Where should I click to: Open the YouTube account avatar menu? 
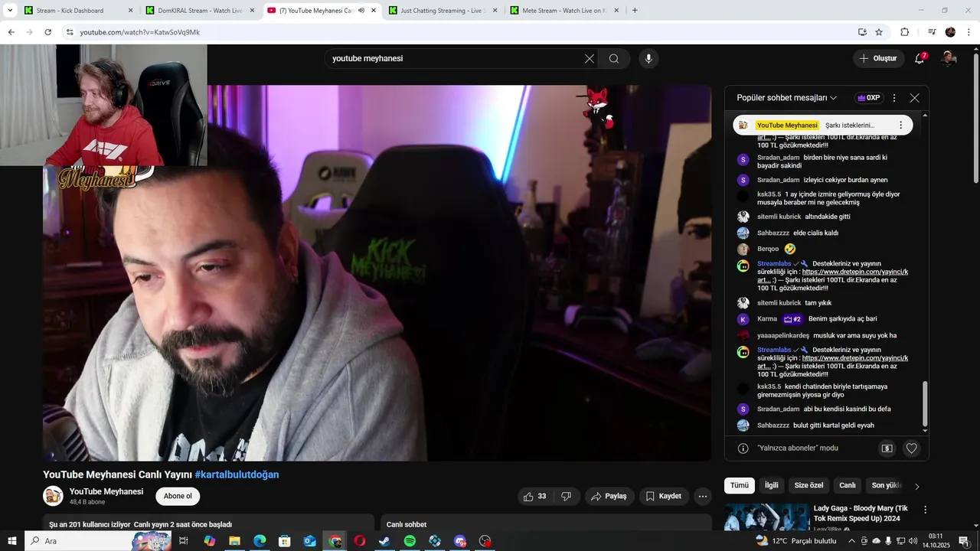tap(949, 58)
